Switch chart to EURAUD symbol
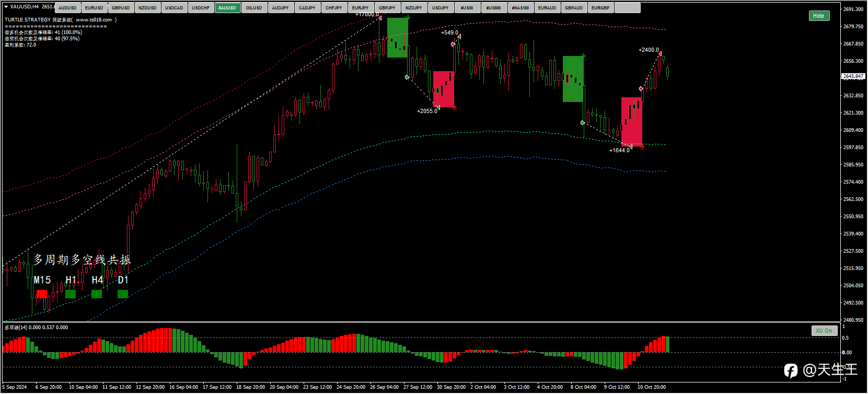868x394 pixels. 547,8
